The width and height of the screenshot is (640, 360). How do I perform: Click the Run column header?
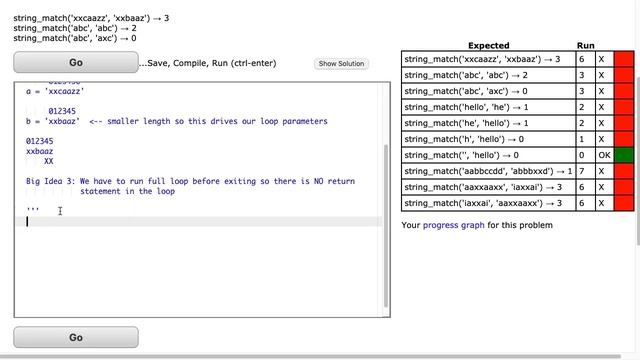[x=585, y=45]
